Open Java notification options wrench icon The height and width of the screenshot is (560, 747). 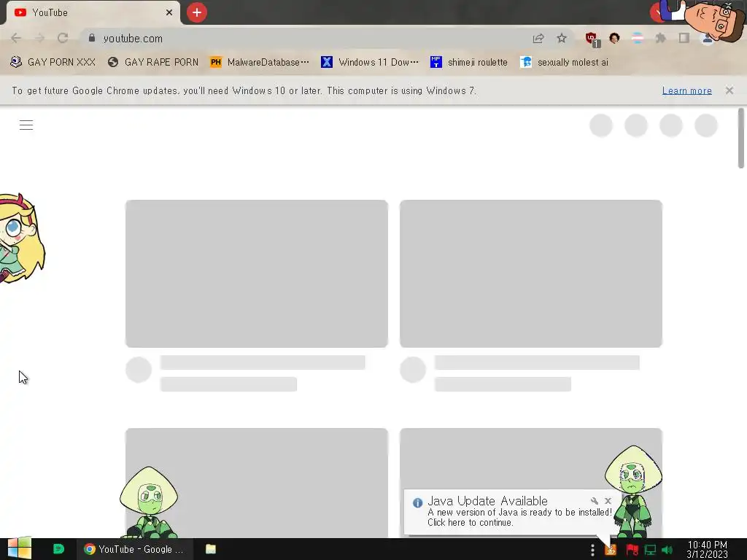click(x=594, y=500)
